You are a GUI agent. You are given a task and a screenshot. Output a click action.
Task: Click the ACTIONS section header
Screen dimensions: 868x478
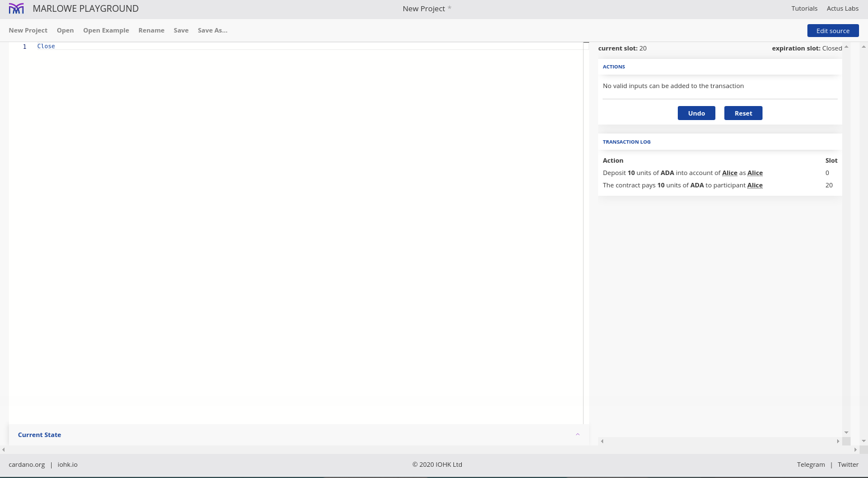tap(614, 67)
